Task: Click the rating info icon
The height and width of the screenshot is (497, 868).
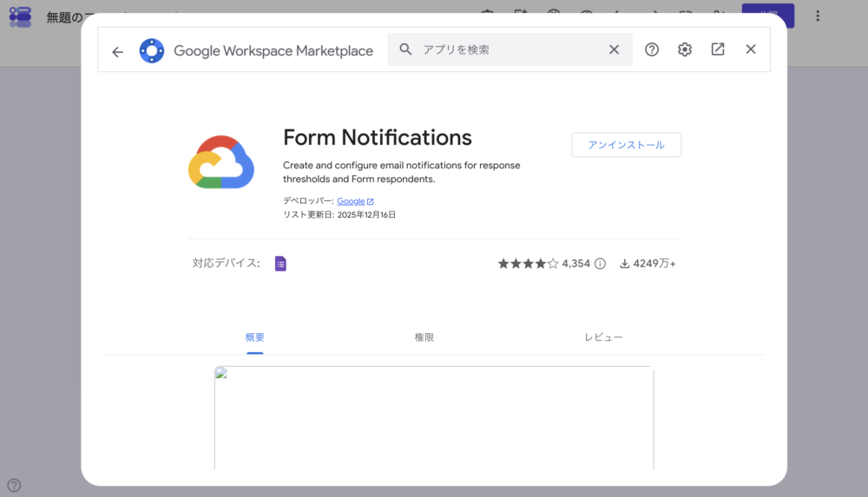Action: pyautogui.click(x=600, y=264)
